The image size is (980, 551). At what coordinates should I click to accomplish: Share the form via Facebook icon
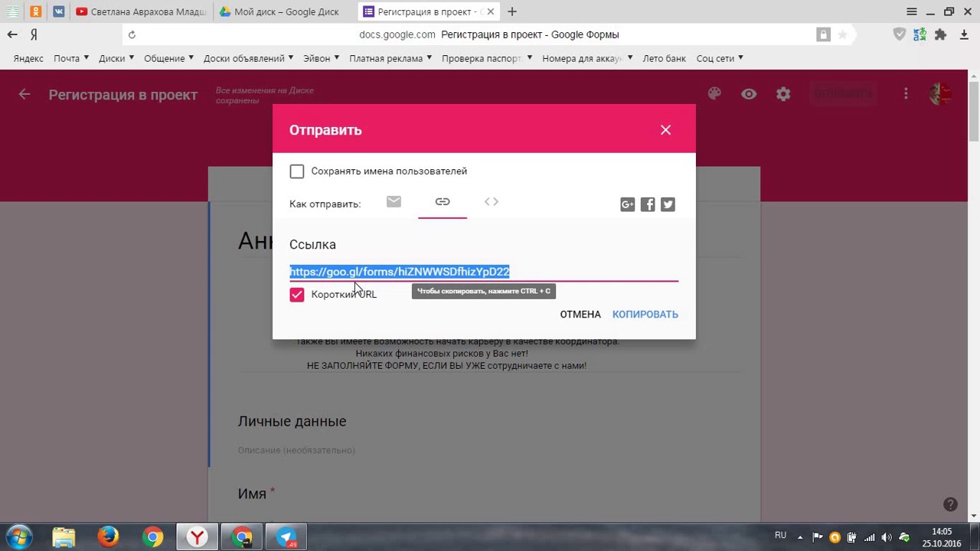[x=648, y=204]
